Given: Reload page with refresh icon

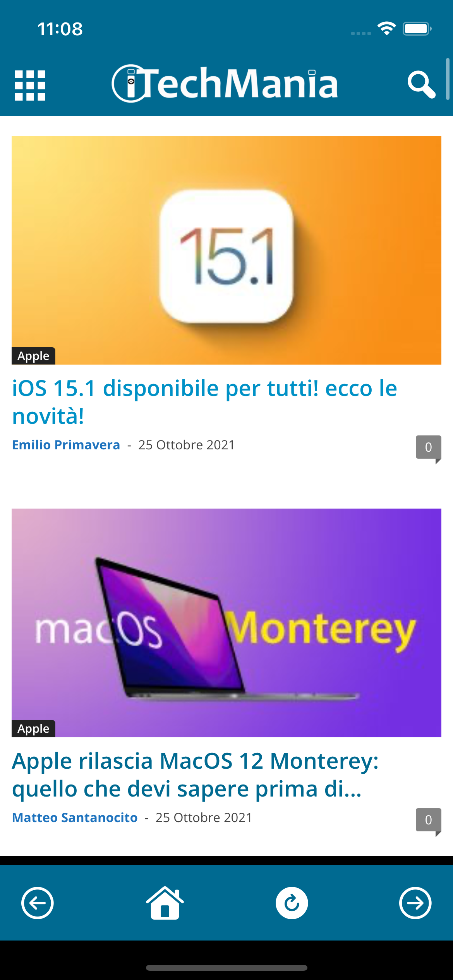Looking at the screenshot, I should coord(292,903).
